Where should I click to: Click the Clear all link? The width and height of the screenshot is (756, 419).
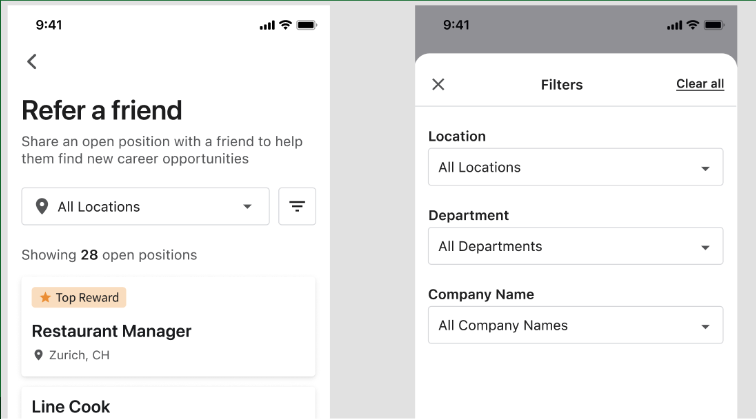pos(700,84)
